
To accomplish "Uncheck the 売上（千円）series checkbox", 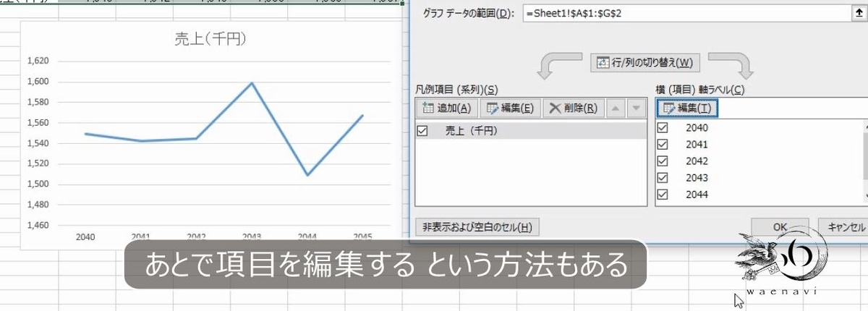I will click(x=423, y=131).
